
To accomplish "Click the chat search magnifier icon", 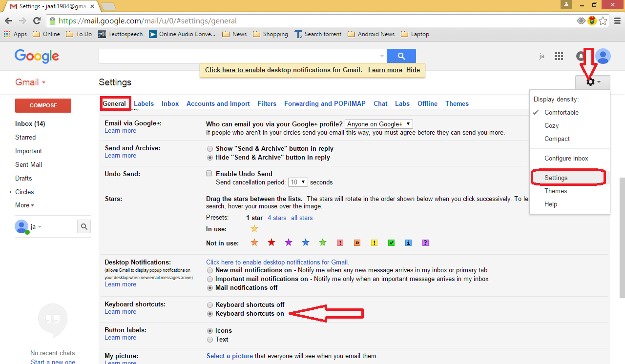I will click(x=84, y=226).
